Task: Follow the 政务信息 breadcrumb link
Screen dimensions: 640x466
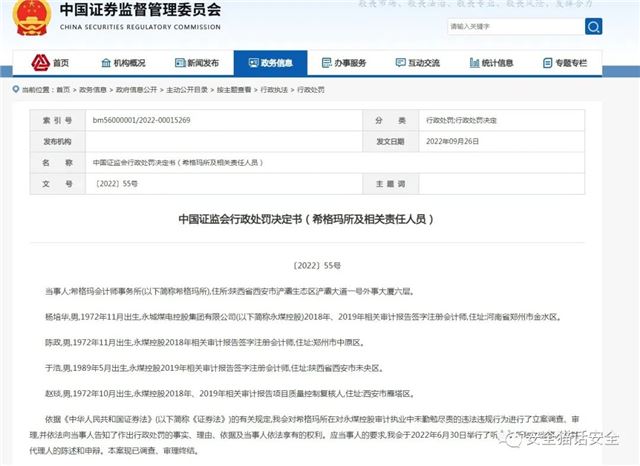Action: (x=93, y=90)
